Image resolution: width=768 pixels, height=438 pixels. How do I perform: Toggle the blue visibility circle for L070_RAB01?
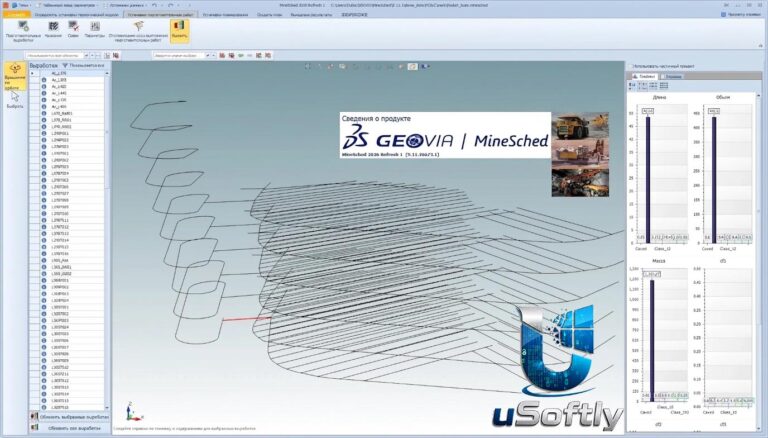(x=44, y=113)
